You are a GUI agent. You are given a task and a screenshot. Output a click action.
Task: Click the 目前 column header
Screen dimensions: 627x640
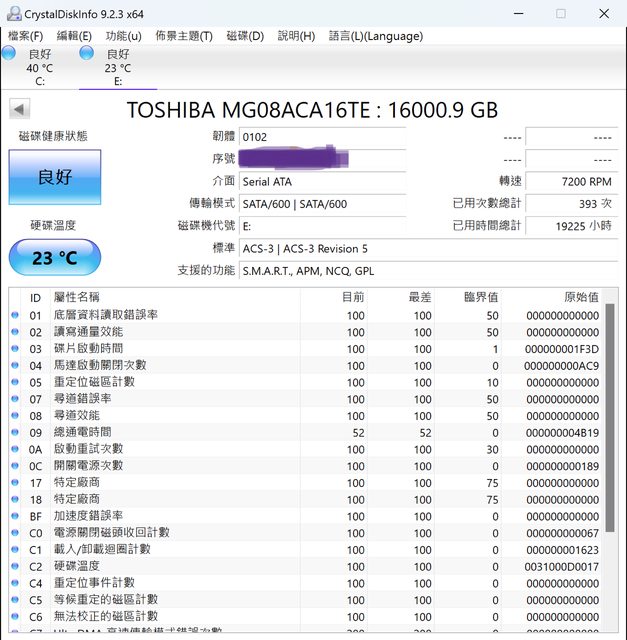point(334,298)
